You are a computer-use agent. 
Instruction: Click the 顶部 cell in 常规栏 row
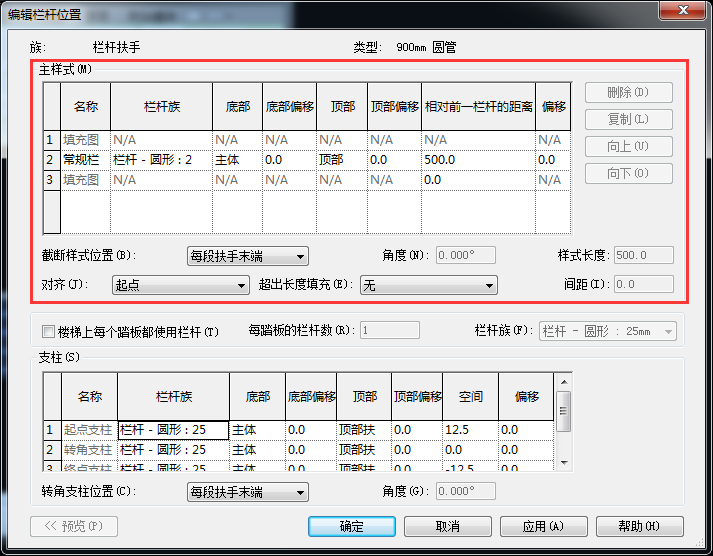(341, 160)
